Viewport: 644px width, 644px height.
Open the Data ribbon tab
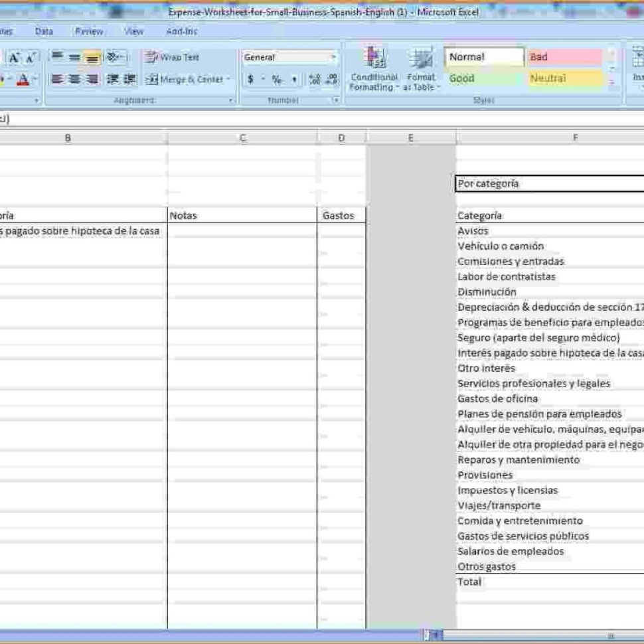click(42, 31)
